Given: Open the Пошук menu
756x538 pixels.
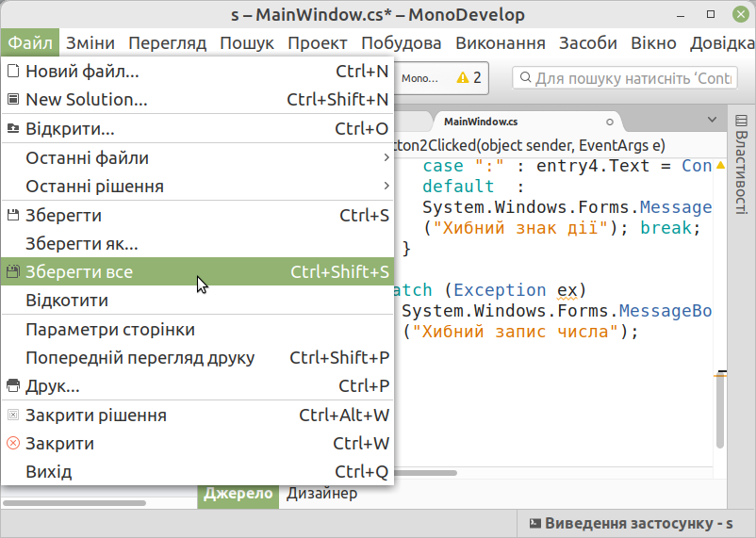Looking at the screenshot, I should [247, 43].
